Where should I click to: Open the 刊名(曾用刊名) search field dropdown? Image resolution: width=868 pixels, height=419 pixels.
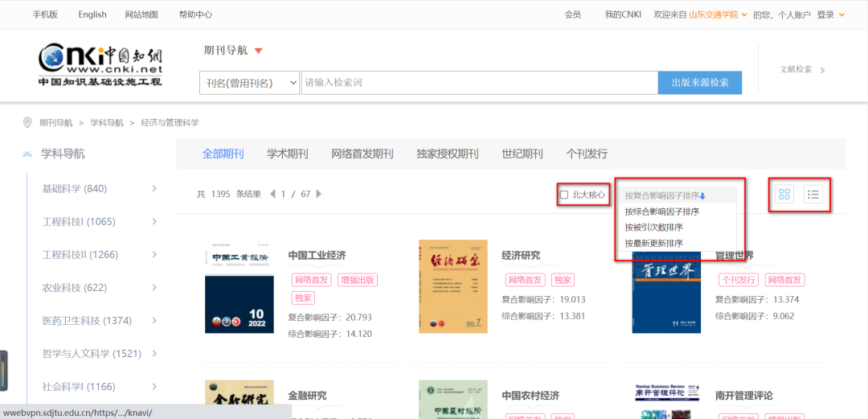point(249,83)
